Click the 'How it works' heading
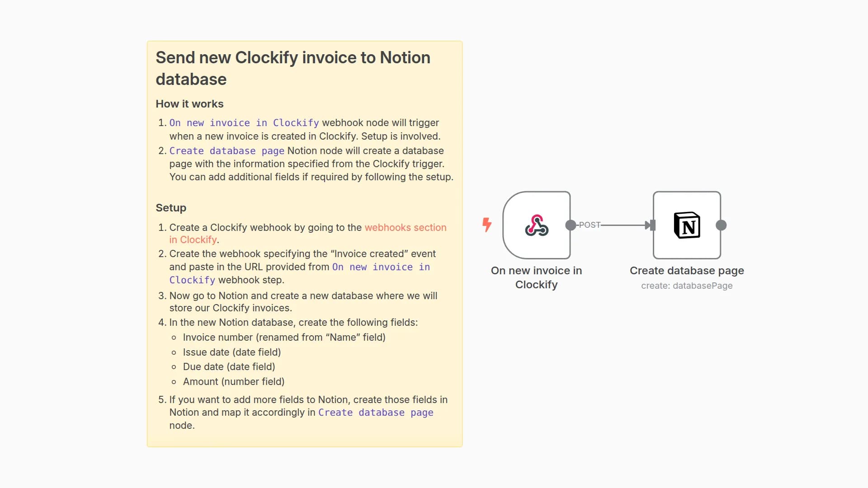This screenshot has width=868, height=488. coord(189,104)
